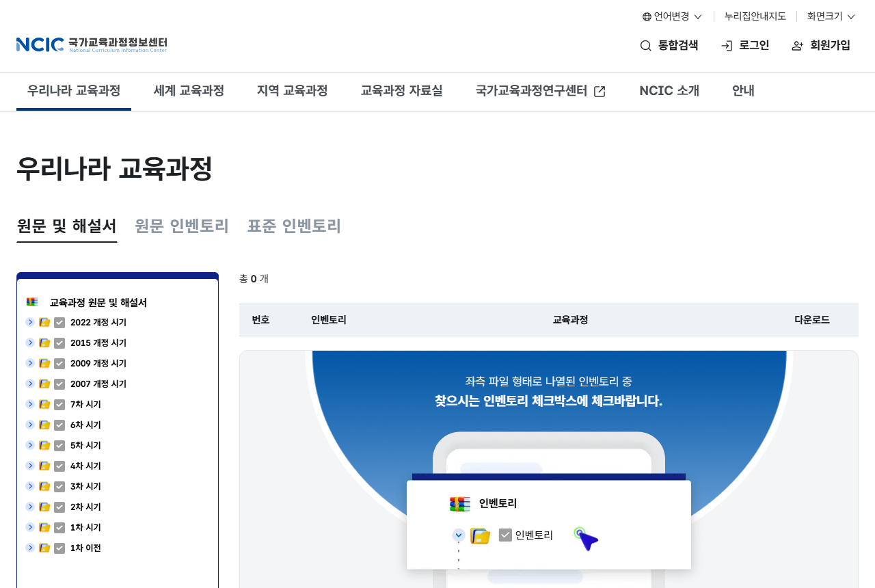Click the 다운로드 column header
Image resolution: width=875 pixels, height=588 pixels.
[x=812, y=320]
